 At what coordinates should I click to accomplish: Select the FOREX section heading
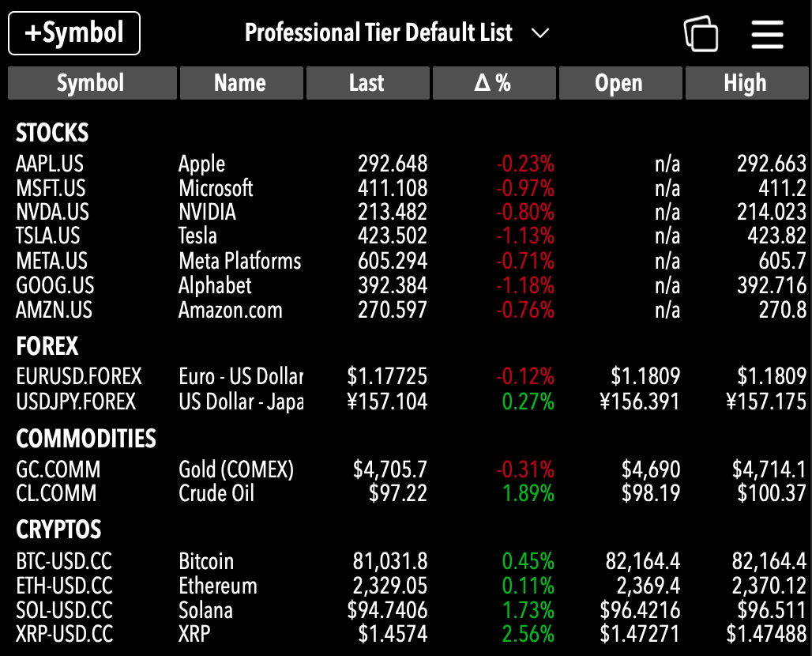pos(47,346)
